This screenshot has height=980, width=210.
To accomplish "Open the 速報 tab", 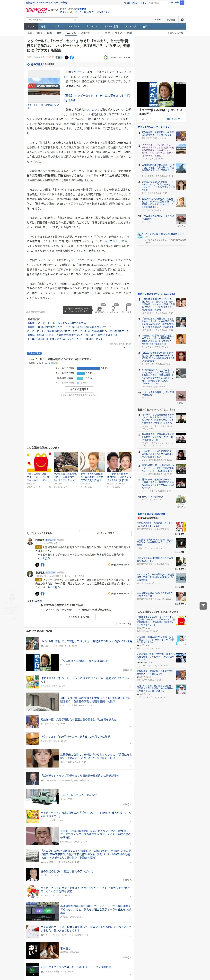I will [x=43, y=27].
